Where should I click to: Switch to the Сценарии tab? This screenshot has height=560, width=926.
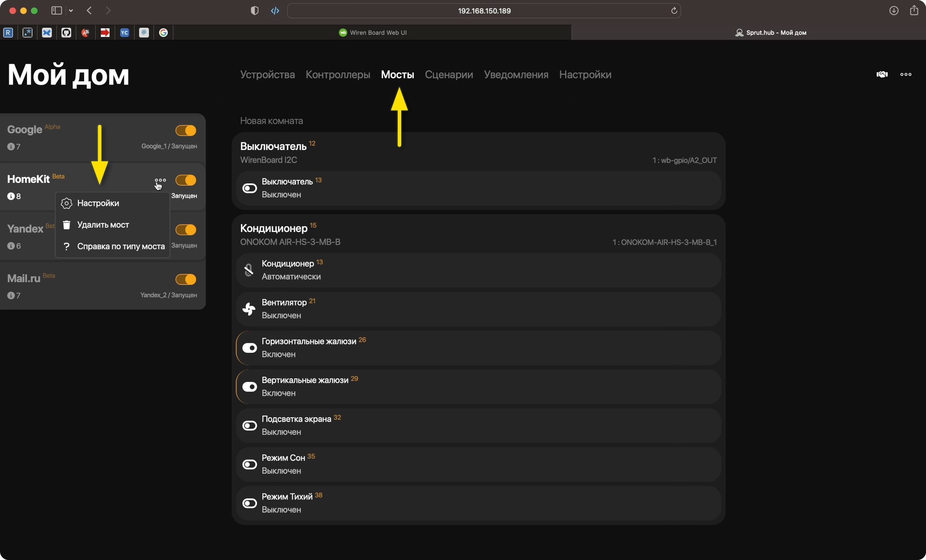[x=449, y=74]
